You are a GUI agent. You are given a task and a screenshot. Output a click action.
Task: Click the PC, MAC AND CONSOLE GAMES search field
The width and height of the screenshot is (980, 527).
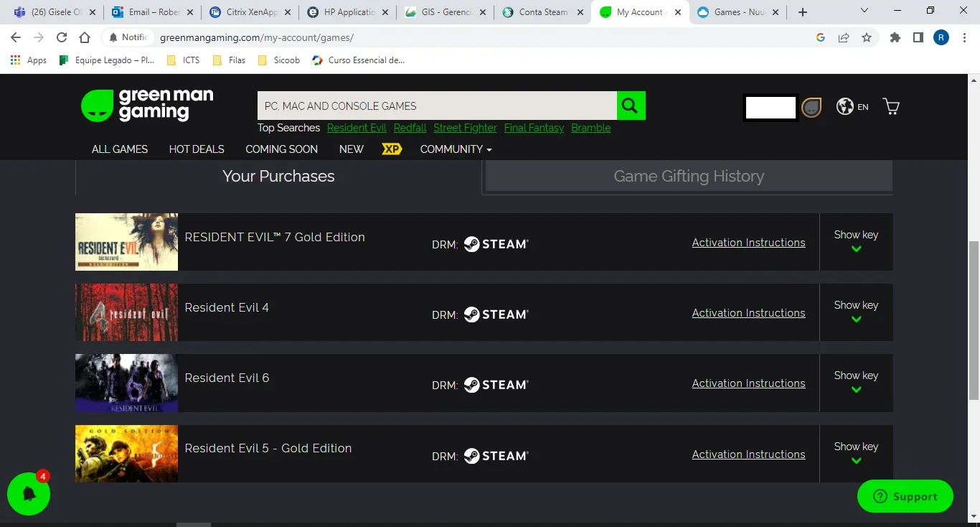coord(437,106)
